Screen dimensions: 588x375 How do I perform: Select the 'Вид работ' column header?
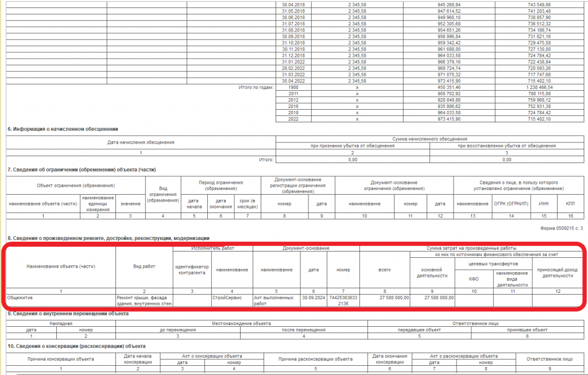pyautogui.click(x=144, y=266)
